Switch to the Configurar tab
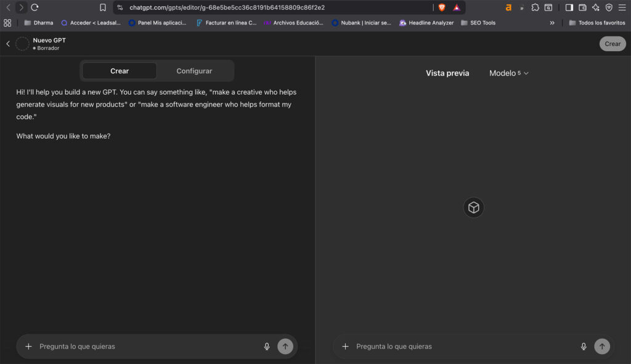This screenshot has width=631, height=364. pos(193,70)
